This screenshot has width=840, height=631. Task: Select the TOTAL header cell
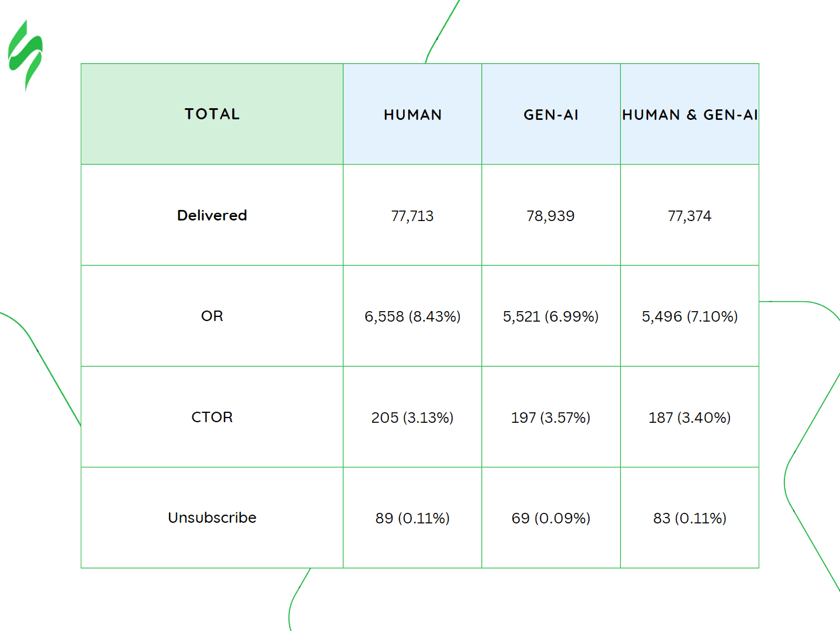pos(212,114)
